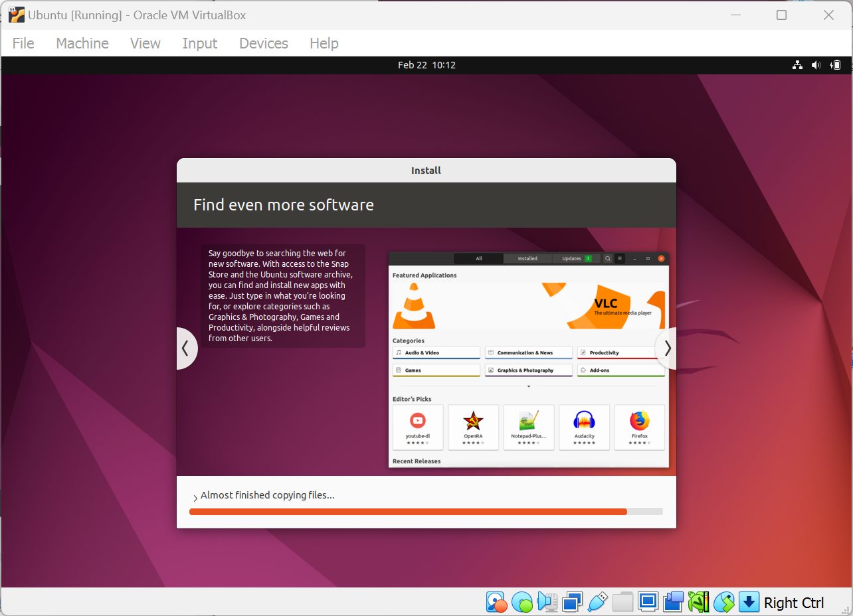This screenshot has height=616, width=853.
Task: Open the network adapters indicator
Action: [x=572, y=602]
